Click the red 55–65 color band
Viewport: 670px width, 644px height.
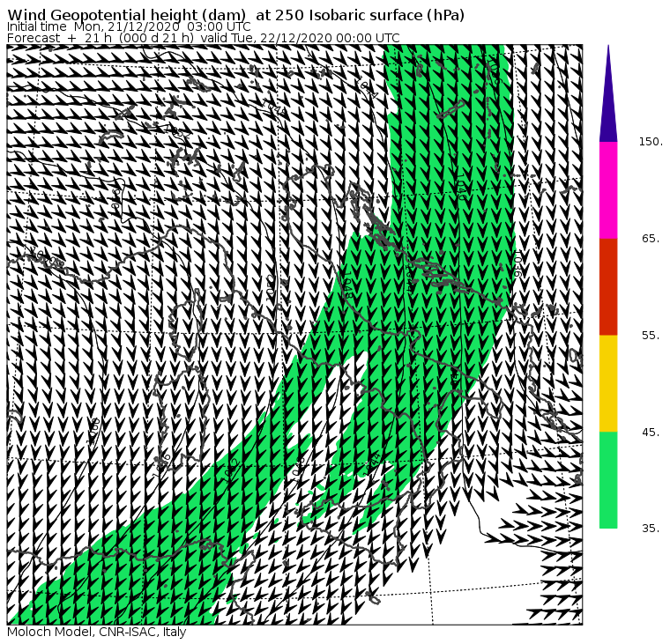click(x=608, y=286)
